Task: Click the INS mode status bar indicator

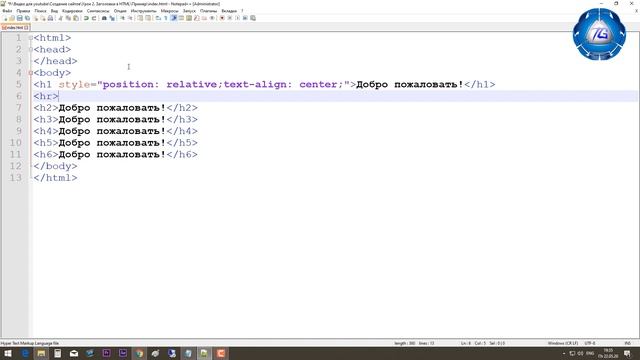Action: coord(628,343)
